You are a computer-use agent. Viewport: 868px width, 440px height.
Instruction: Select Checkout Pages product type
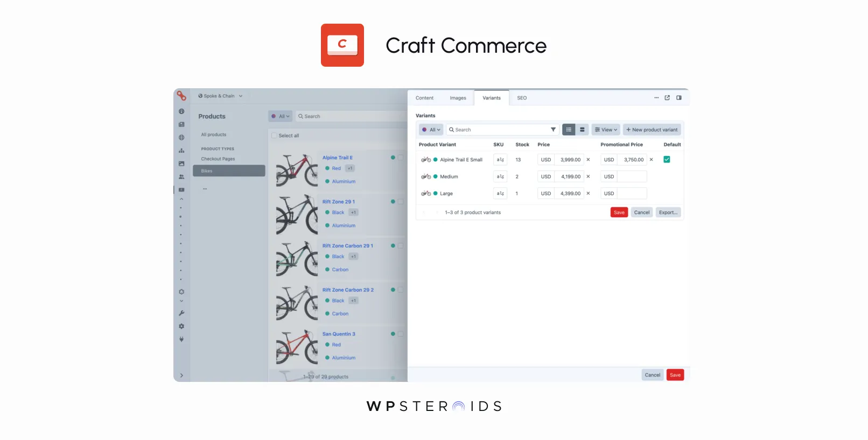(218, 159)
